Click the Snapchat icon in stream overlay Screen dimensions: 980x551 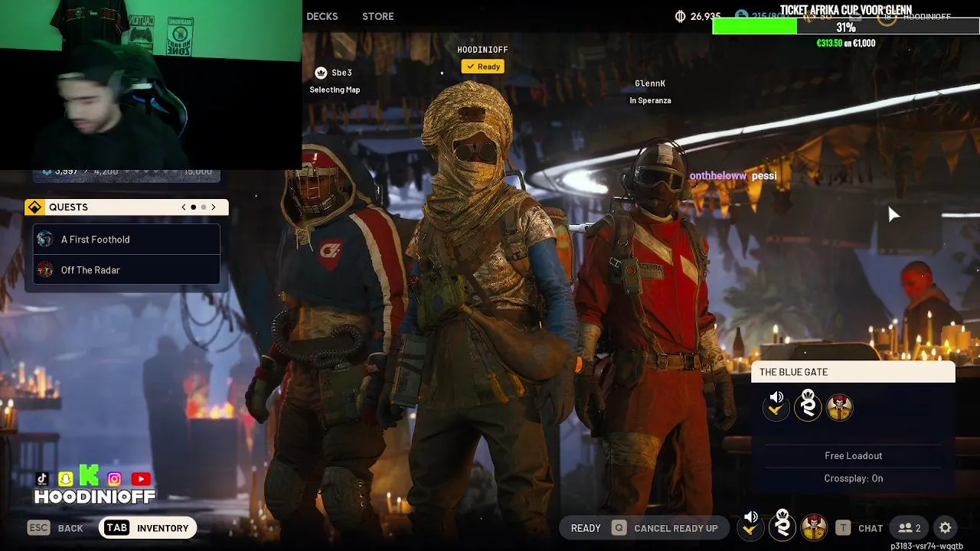[x=66, y=479]
